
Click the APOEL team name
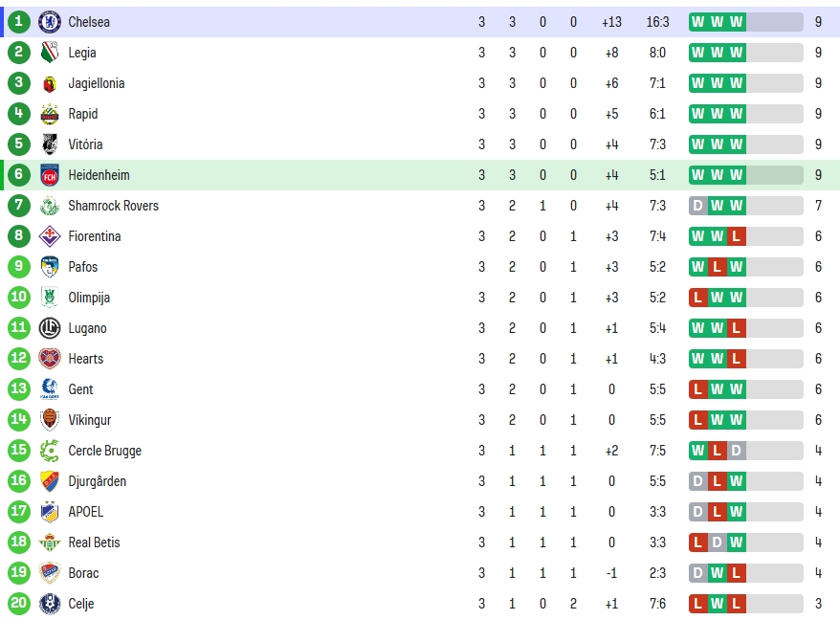pos(86,512)
